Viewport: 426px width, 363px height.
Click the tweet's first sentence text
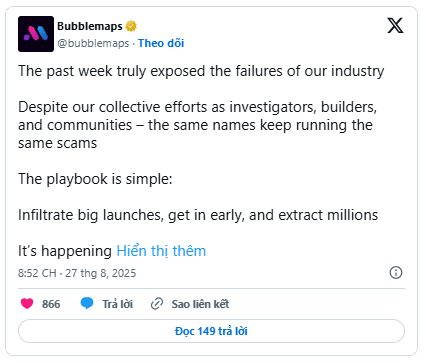pos(201,71)
